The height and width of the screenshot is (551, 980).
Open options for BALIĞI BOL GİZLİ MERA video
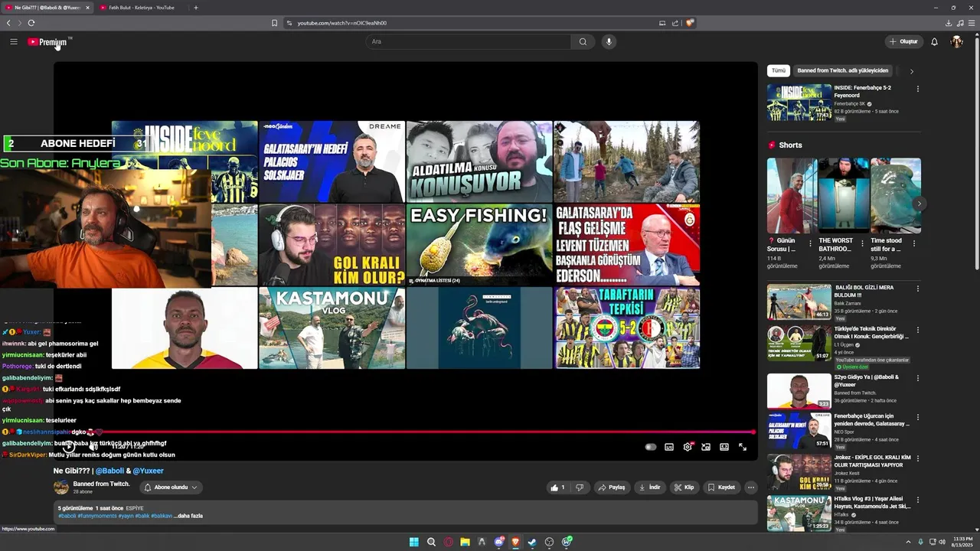[918, 289]
